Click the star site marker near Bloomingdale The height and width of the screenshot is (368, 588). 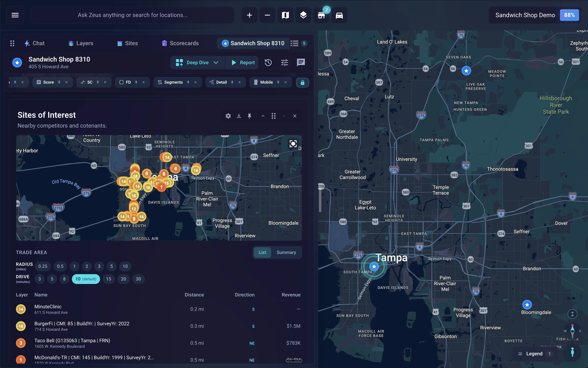(527, 305)
